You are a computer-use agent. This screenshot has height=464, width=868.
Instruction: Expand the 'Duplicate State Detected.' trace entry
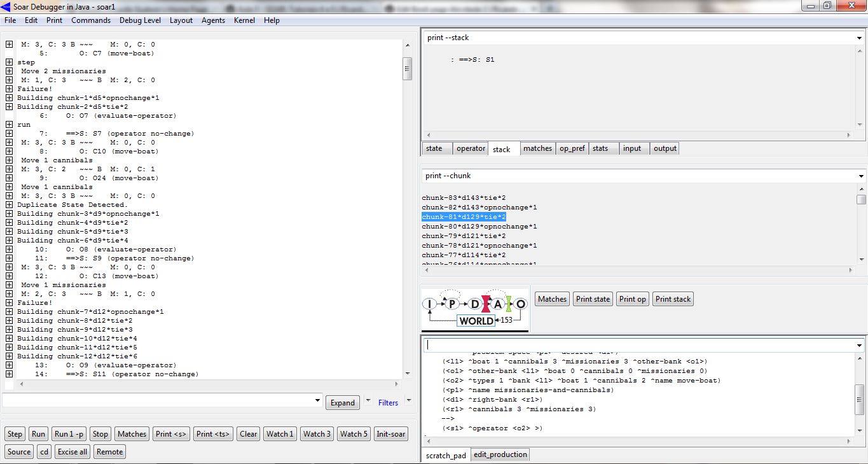point(10,205)
